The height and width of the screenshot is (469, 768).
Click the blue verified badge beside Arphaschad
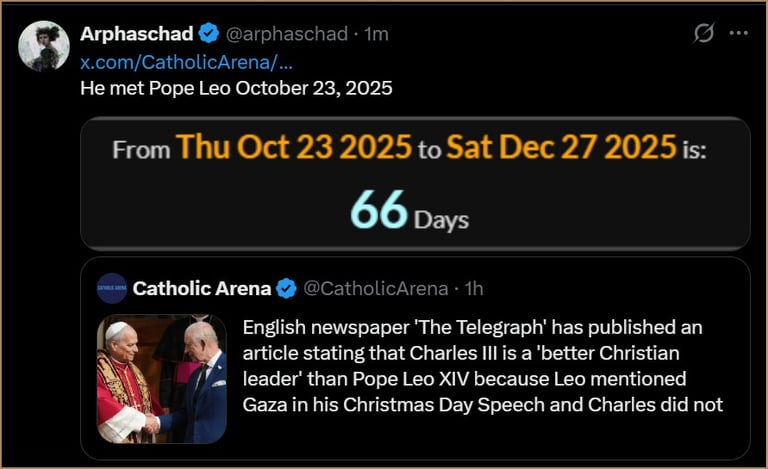click(x=208, y=34)
